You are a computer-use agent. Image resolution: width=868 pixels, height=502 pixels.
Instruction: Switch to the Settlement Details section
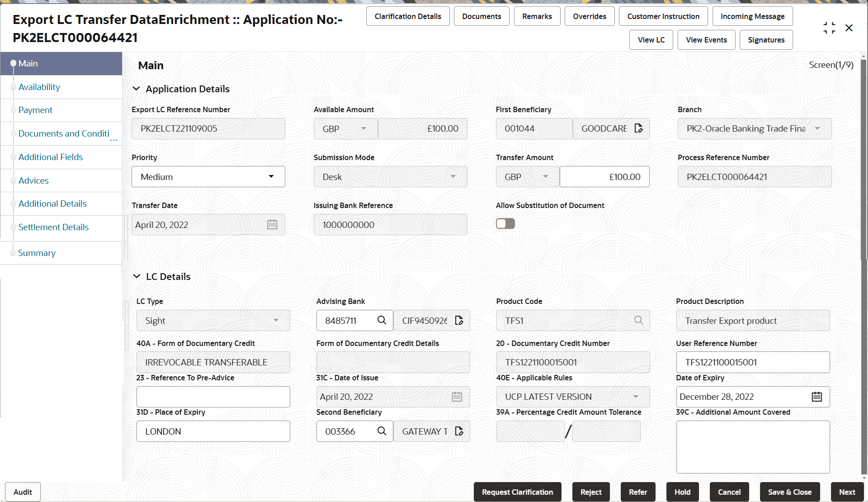(53, 227)
